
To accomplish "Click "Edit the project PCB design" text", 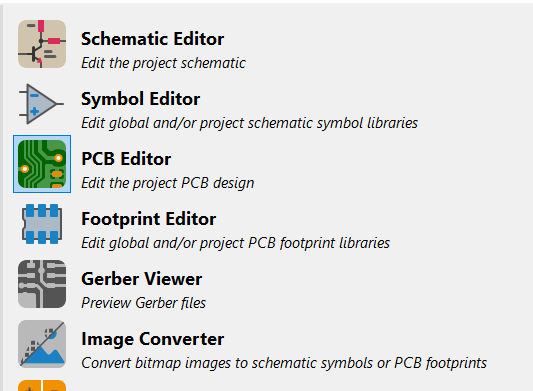I will pos(168,183).
